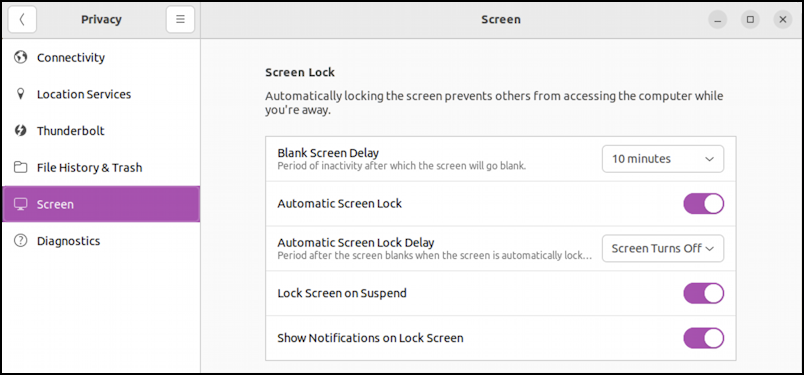Click the Automatic Screen Lock Delay row
This screenshot has width=804, height=375.
click(500, 249)
